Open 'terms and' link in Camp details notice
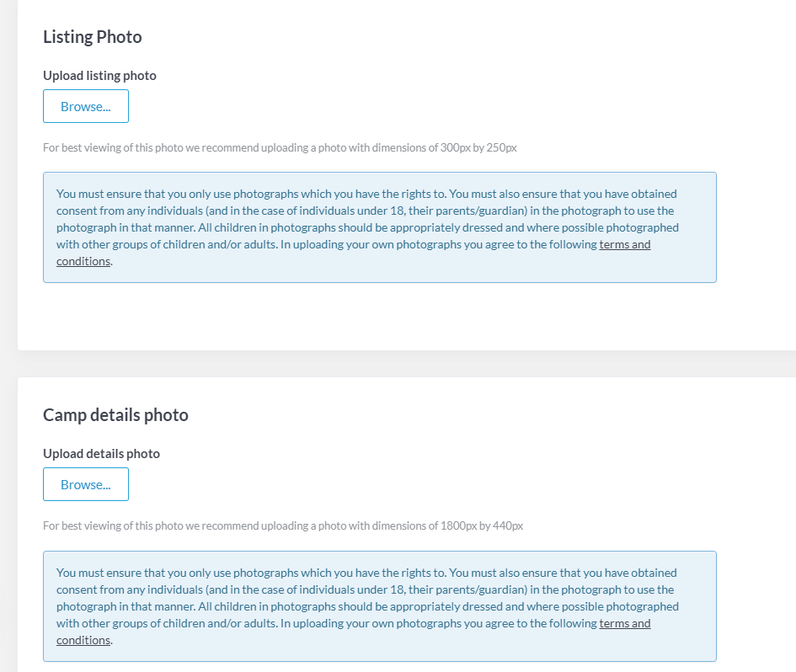 pyautogui.click(x=624, y=623)
